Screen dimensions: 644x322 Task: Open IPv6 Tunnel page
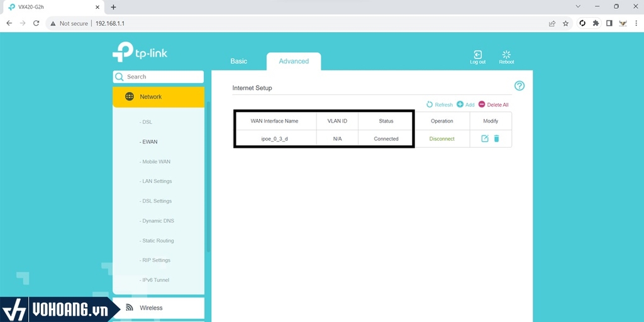(154, 280)
